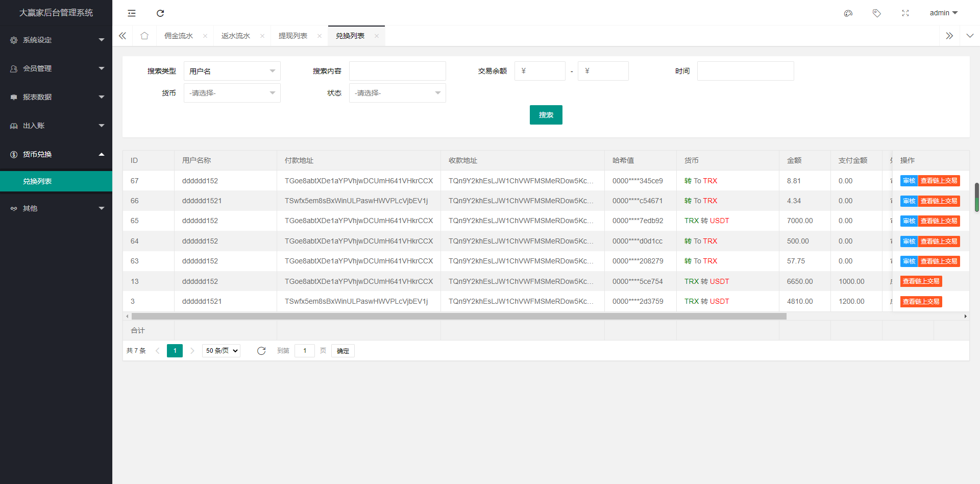Viewport: 980px width, 484px height.
Task: Open 兑换列表 in the sidebar
Action: pyautogui.click(x=56, y=181)
